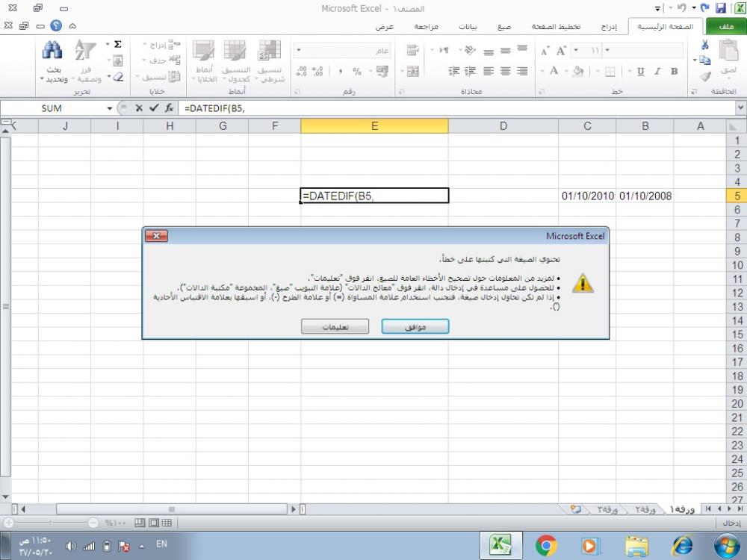Switch to Page Layout view in status bar
Viewport: 747px width, 560px height.
pyautogui.click(x=153, y=523)
